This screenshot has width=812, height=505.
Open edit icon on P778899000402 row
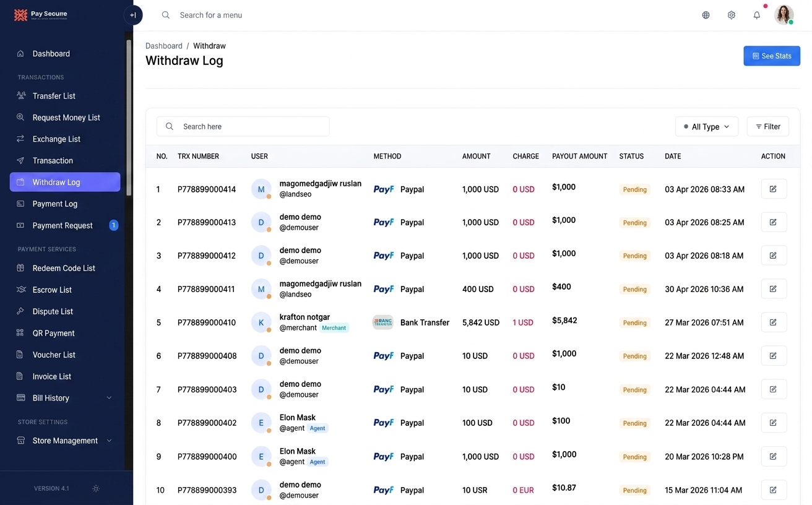click(774, 423)
